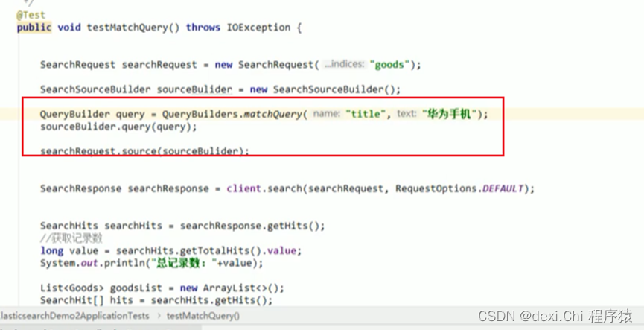Viewport: 644px width, 330px height.
Task: Click searchResponse.getHits() call
Action: point(250,226)
